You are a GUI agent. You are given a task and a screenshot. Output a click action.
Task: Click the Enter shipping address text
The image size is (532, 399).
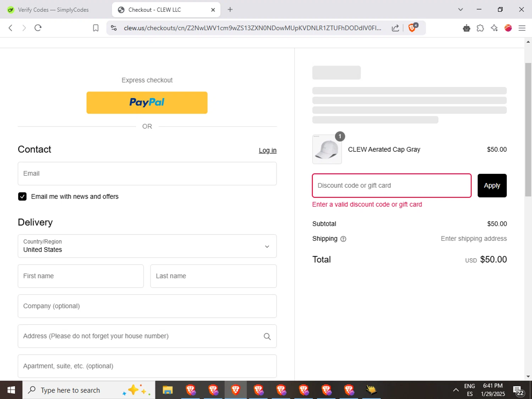(474, 239)
